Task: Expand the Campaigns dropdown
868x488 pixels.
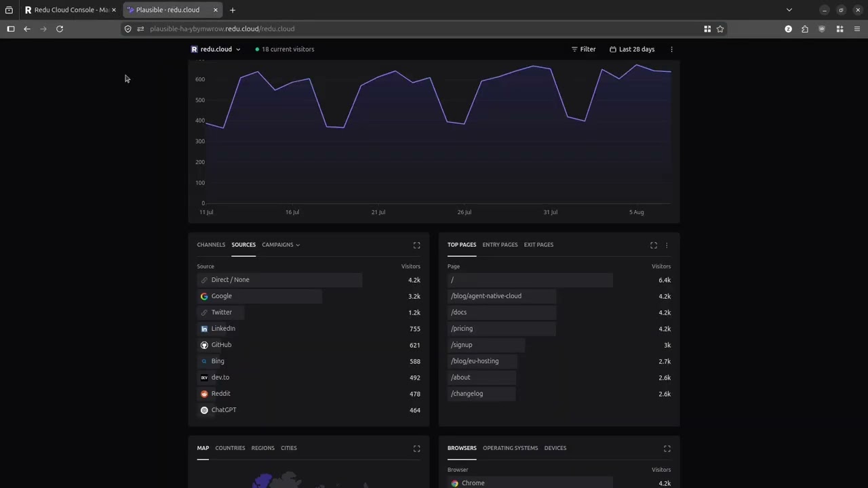Action: click(281, 245)
